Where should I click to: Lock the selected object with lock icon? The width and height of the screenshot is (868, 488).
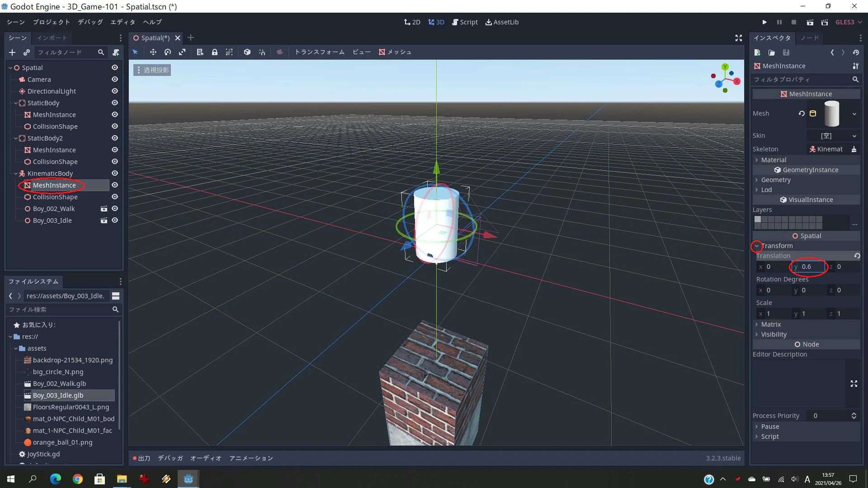215,52
